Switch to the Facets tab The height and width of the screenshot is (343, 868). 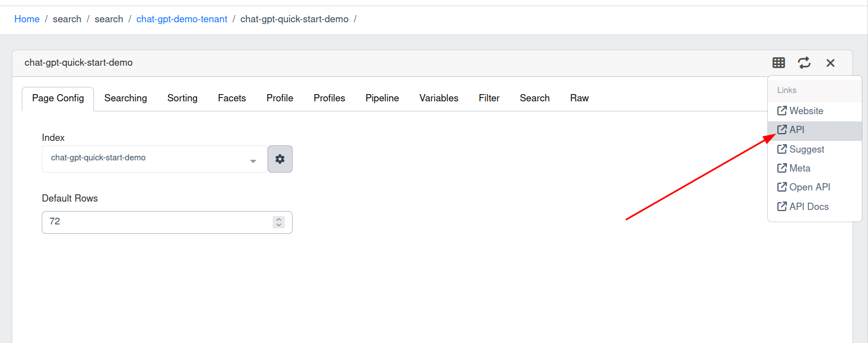pyautogui.click(x=232, y=99)
